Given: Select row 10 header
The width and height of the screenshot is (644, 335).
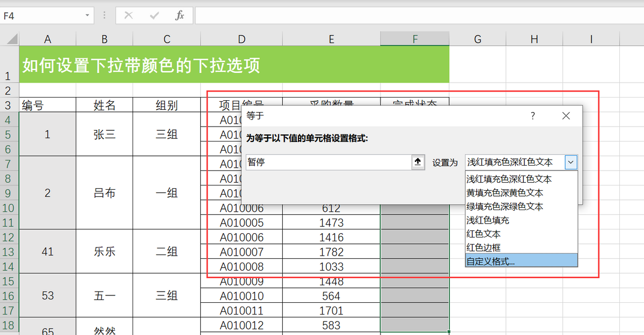Looking at the screenshot, I should (x=10, y=207).
